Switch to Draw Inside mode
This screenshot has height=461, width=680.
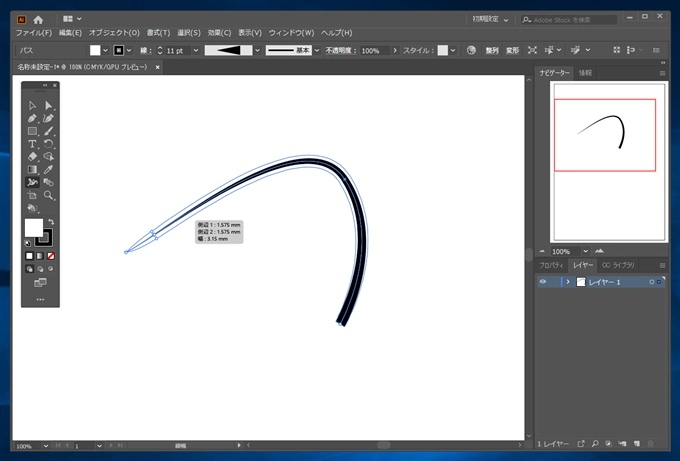51,269
